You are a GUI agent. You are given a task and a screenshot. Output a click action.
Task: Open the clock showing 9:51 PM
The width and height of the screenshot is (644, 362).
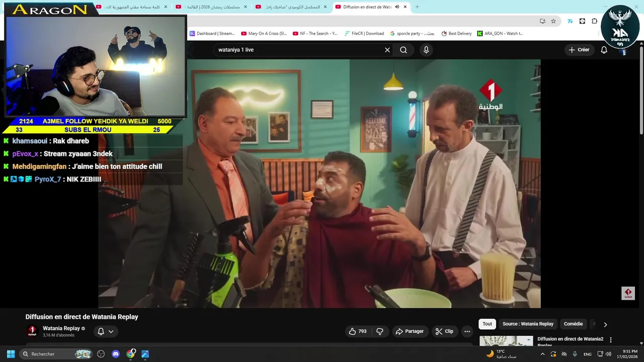click(x=627, y=354)
